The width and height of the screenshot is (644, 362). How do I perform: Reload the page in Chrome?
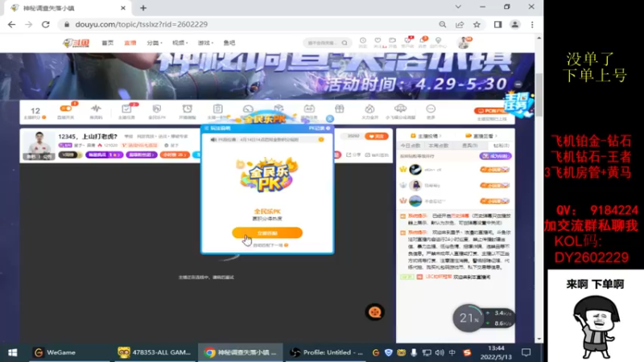click(x=46, y=24)
